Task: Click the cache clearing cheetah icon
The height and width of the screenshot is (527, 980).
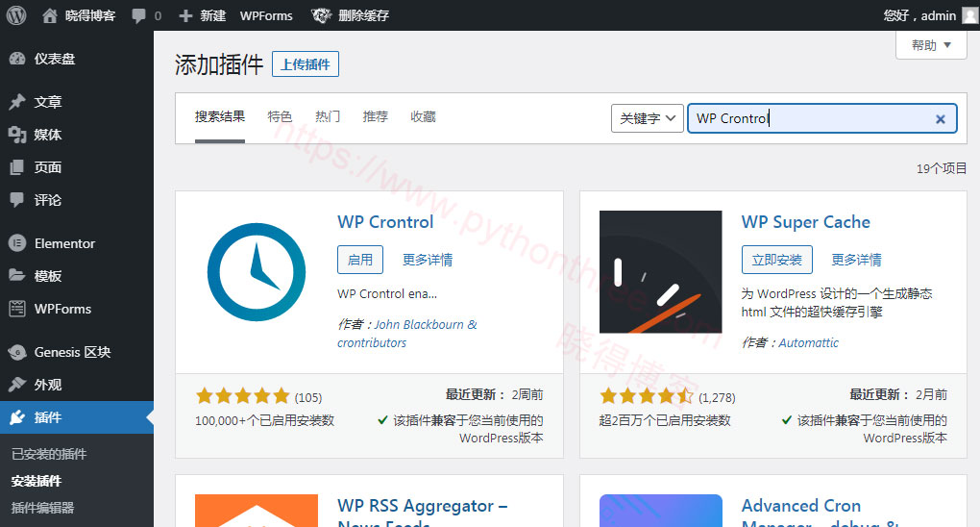Action: tap(321, 15)
